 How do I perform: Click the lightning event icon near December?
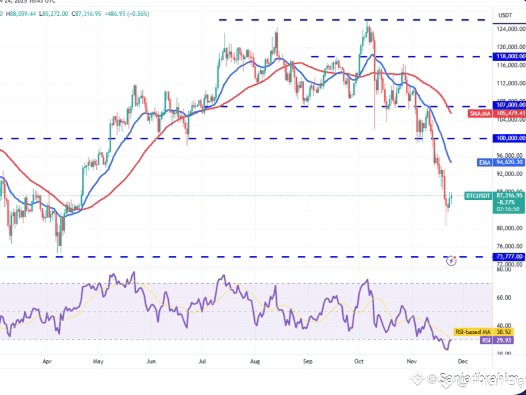click(x=451, y=261)
